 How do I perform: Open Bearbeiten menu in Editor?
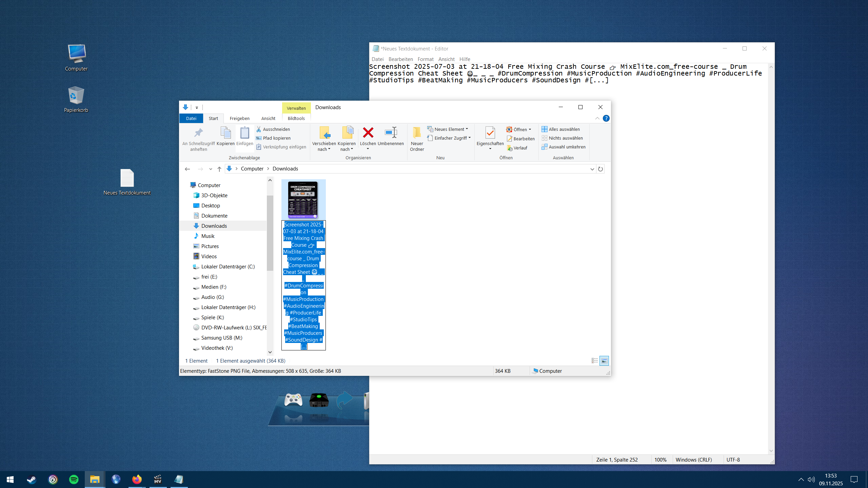(x=400, y=59)
